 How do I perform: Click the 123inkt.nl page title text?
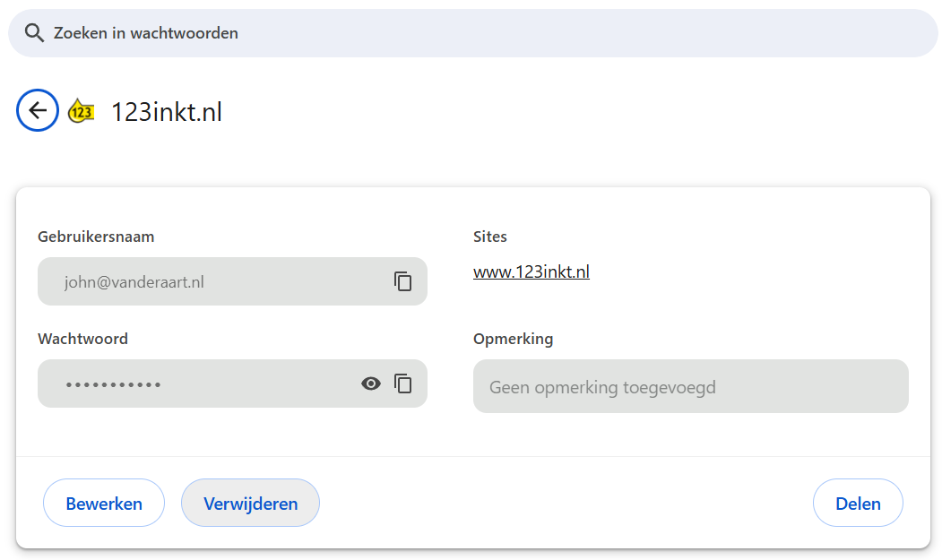coord(169,109)
